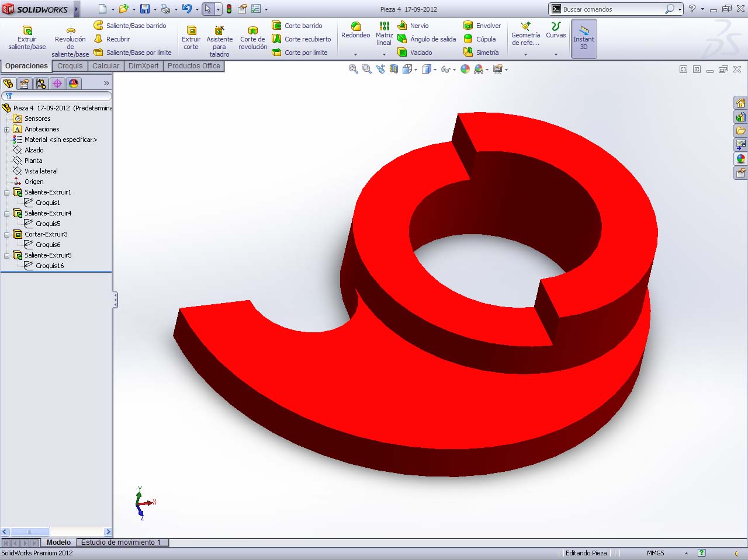
Task: Open Redondeo dropdown arrow
Action: point(355,54)
